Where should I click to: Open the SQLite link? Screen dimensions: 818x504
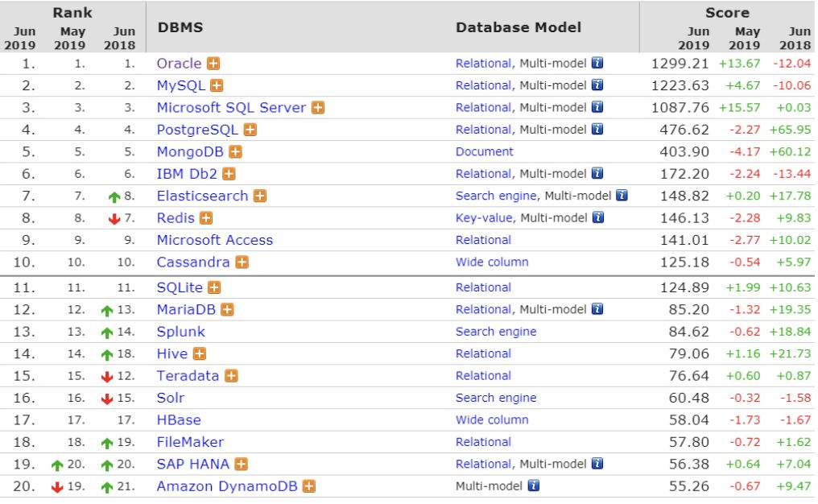coord(180,287)
